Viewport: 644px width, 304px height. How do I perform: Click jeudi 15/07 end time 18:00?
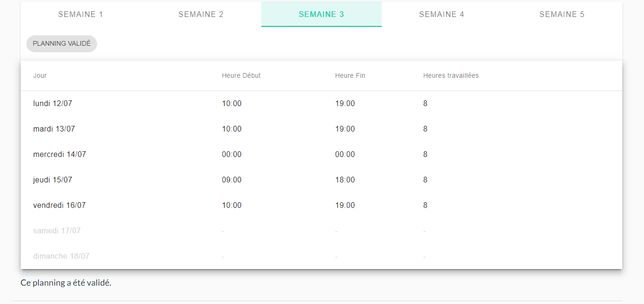(345, 180)
